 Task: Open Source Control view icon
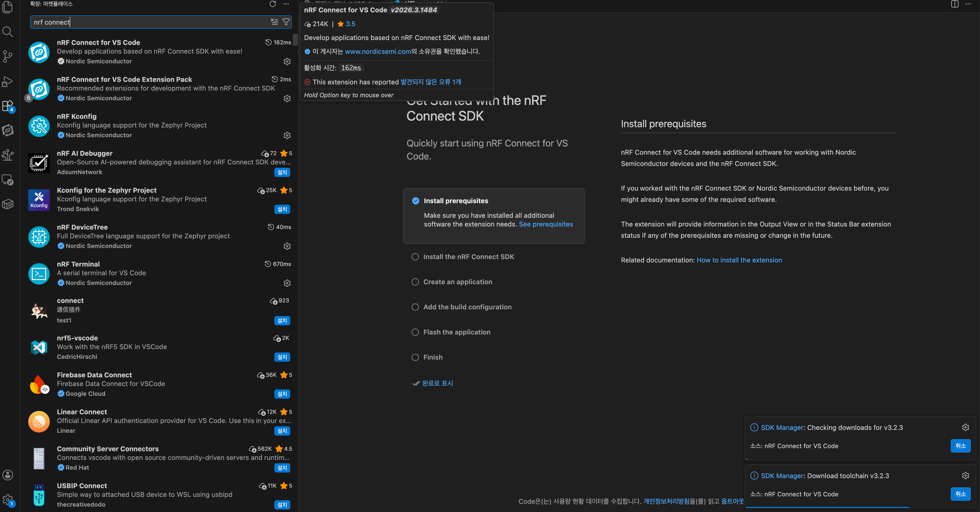point(8,56)
